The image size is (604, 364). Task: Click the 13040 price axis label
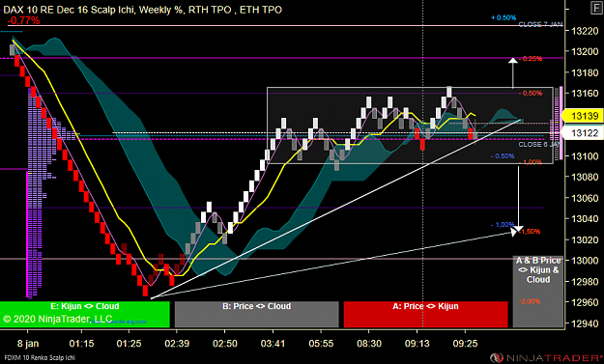tap(585, 219)
